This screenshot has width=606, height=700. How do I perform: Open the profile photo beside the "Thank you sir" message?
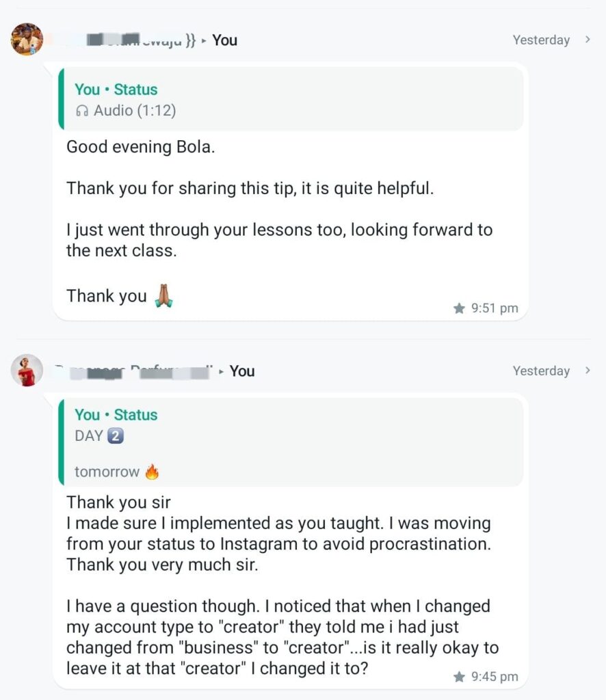pos(27,371)
